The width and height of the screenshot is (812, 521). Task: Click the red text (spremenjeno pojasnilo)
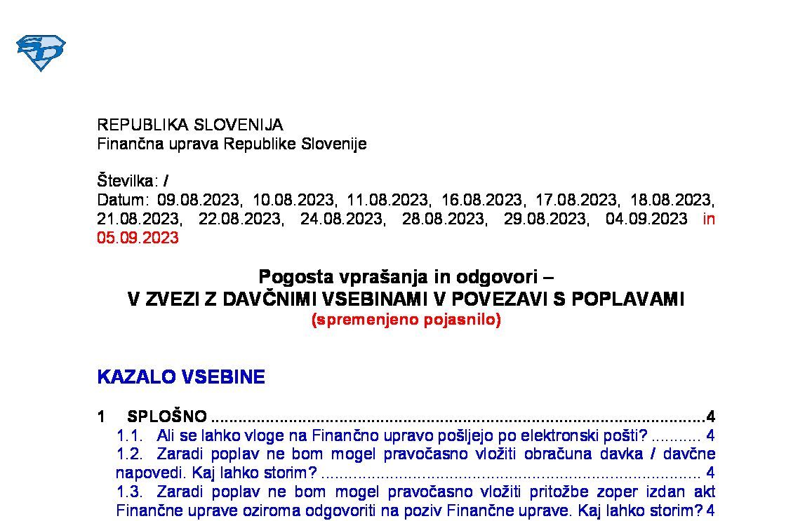[406, 320]
